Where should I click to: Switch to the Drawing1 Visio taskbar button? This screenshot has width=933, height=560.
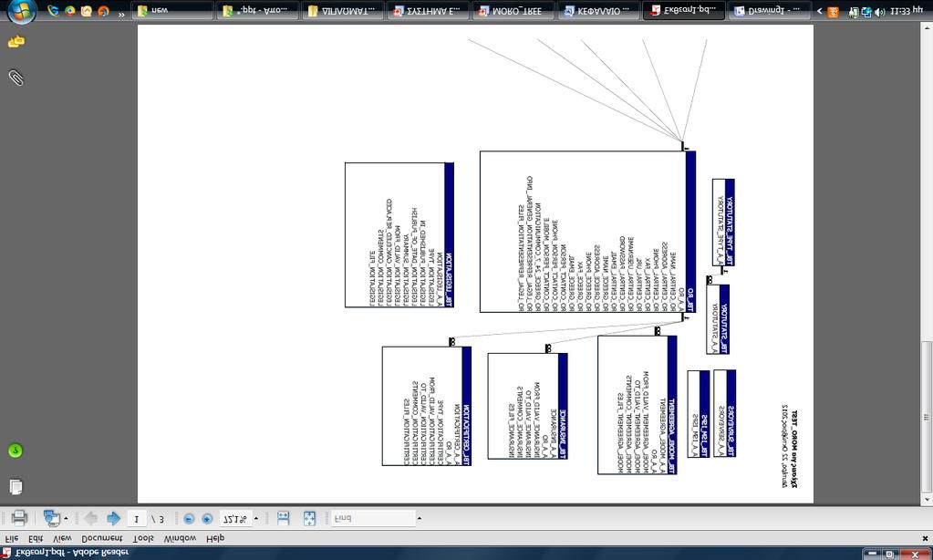(x=770, y=11)
